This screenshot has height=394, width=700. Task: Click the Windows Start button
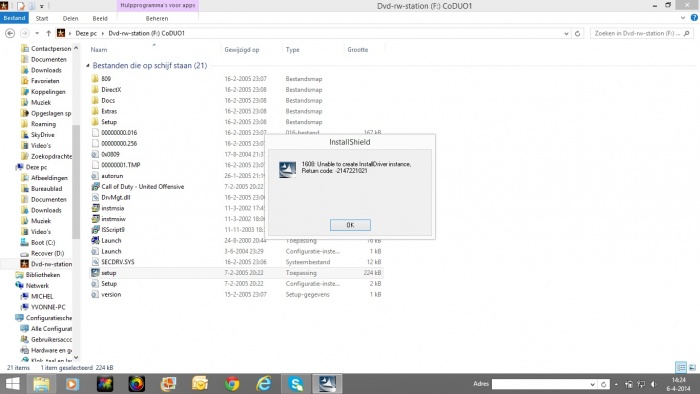click(12, 384)
